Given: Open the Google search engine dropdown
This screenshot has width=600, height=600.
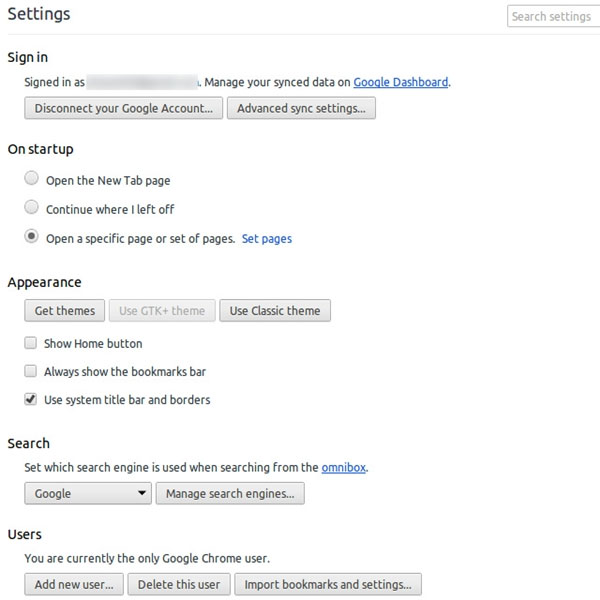Looking at the screenshot, I should click(88, 494).
